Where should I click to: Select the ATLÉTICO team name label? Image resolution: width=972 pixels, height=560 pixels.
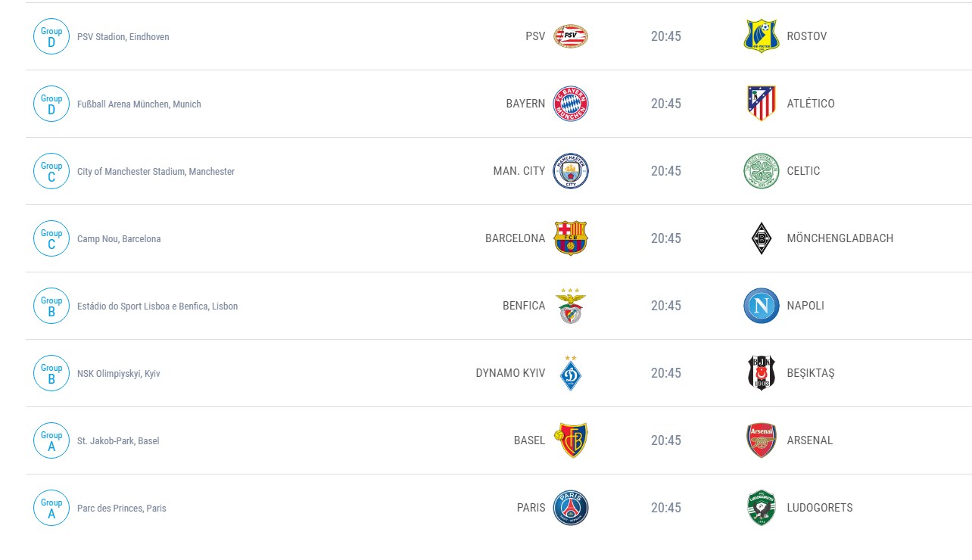pos(812,103)
